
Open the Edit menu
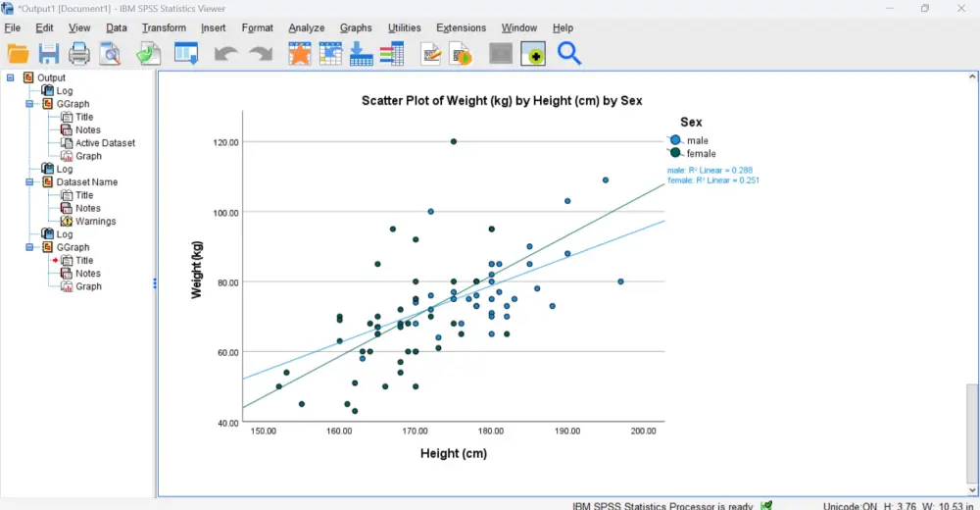coord(44,28)
